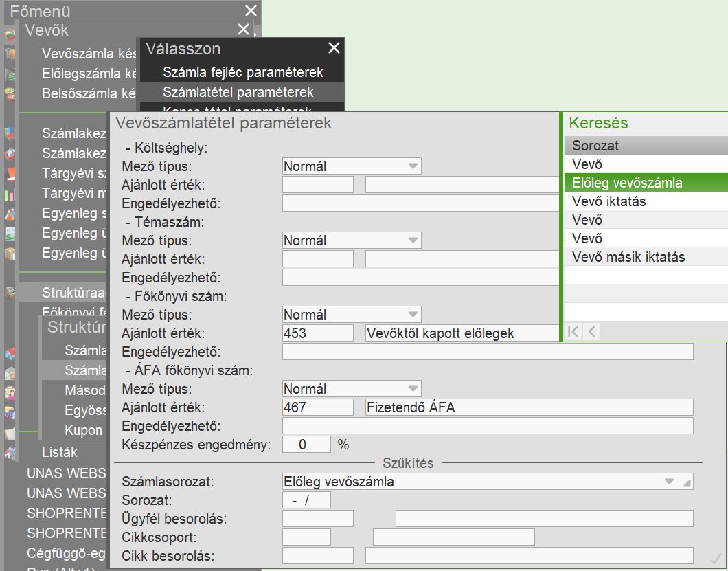728x571 pixels.
Task: Click the Vevőktől kapott előlegek description field
Action: (462, 333)
